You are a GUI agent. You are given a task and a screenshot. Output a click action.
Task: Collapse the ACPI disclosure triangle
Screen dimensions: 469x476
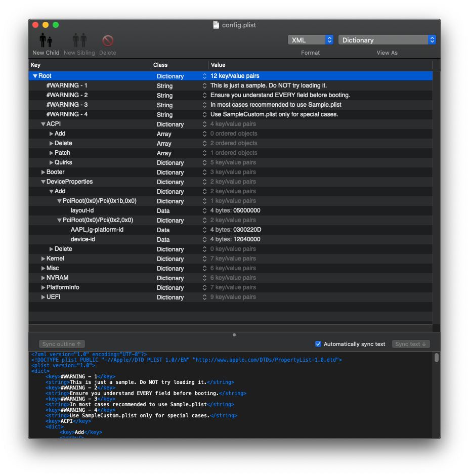click(43, 124)
